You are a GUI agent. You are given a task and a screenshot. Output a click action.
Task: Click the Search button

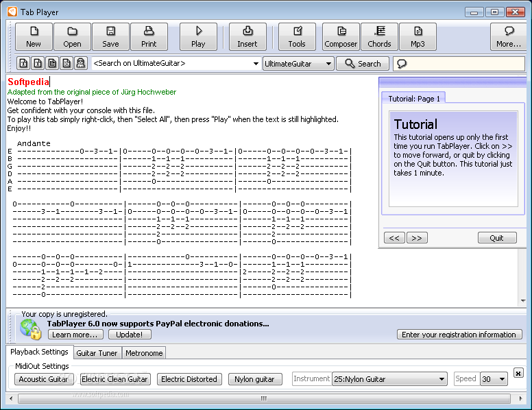[363, 64]
